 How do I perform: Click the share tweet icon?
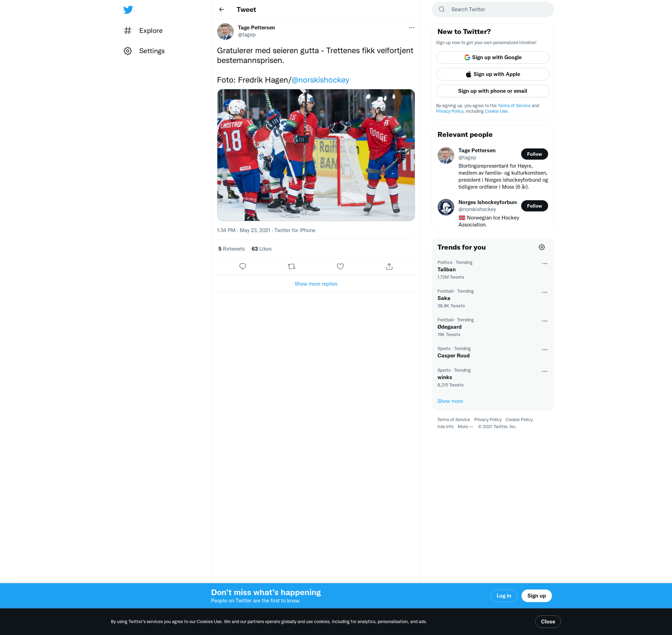[x=389, y=266]
